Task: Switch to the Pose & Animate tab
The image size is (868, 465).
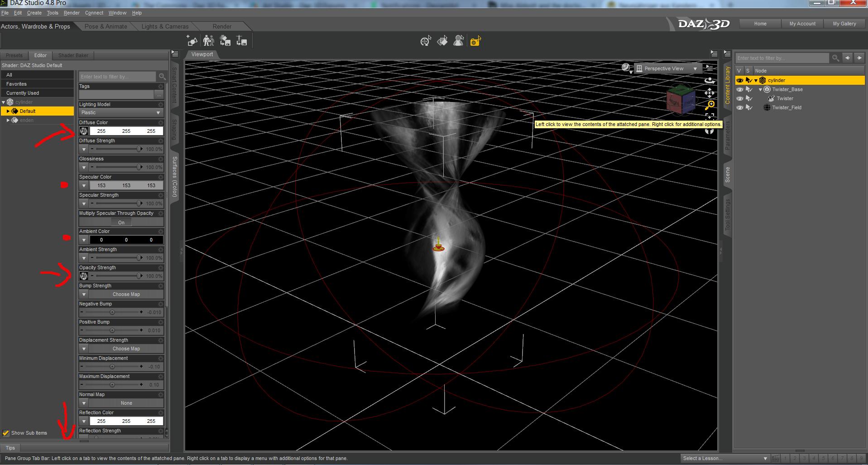Action: pos(106,26)
